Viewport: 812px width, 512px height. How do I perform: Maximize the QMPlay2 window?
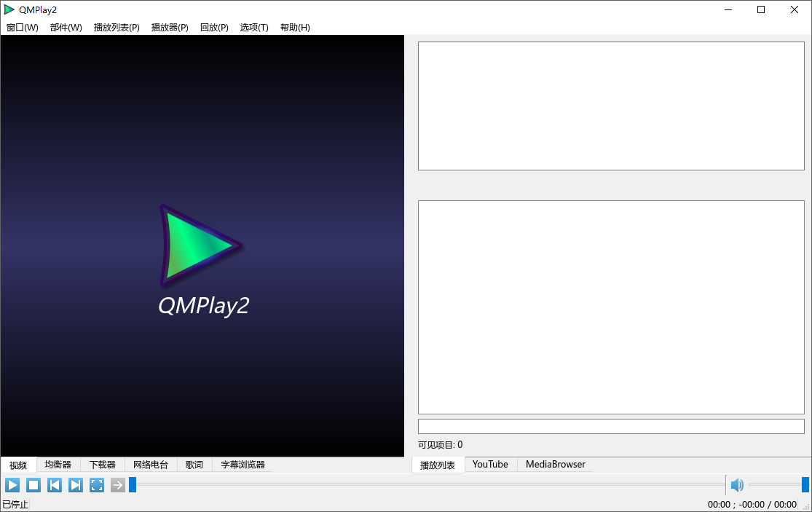click(761, 9)
